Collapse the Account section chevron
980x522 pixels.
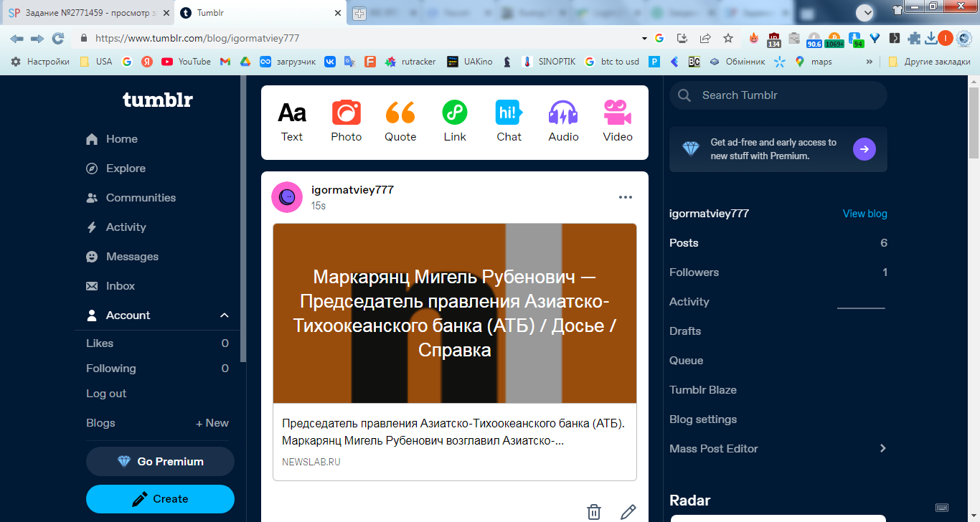tap(225, 315)
